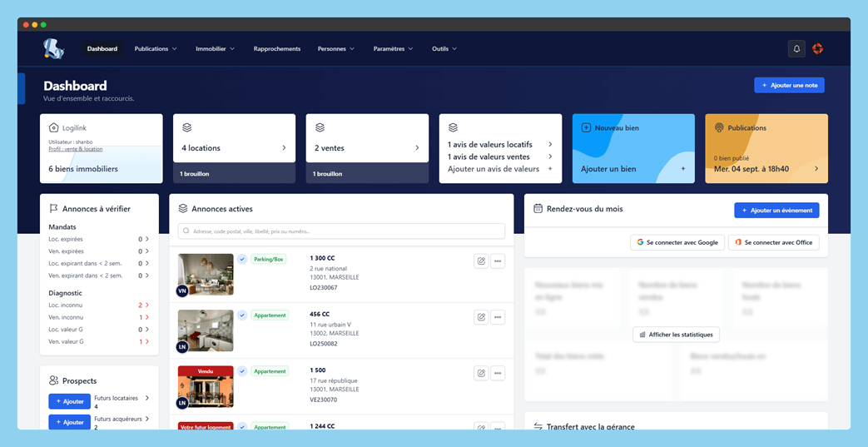Click the house icon on the Logilink card

tap(54, 128)
